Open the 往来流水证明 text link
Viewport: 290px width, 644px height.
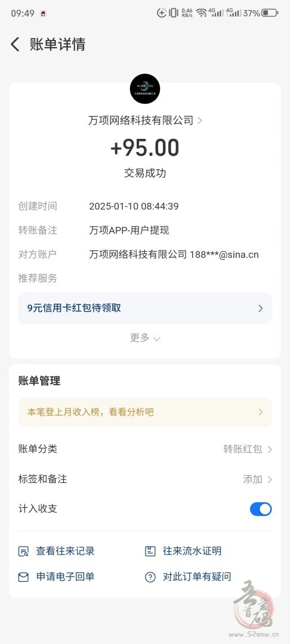point(192,551)
